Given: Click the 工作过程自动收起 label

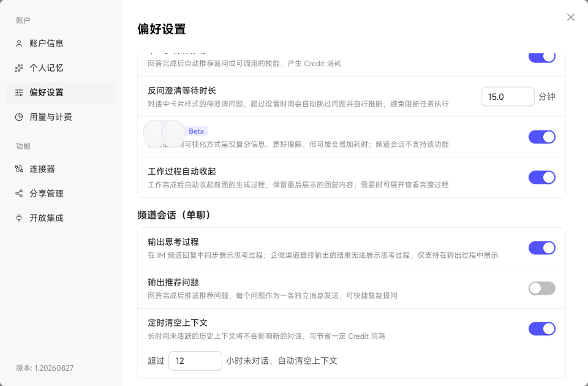Looking at the screenshot, I should (x=182, y=172).
